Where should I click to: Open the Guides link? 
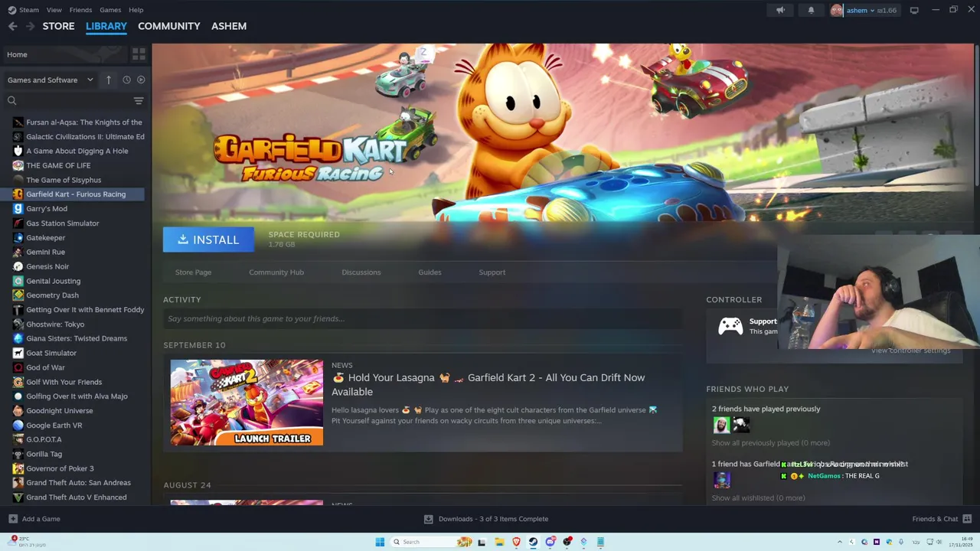coord(430,272)
